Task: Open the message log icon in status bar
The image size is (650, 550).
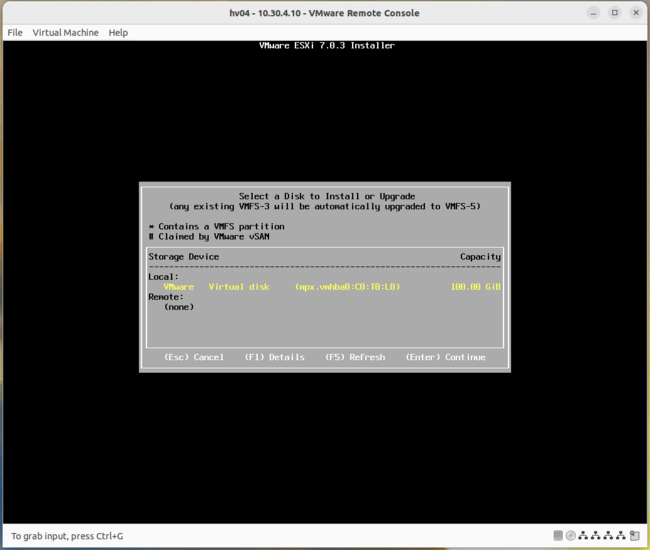Action: 634,535
